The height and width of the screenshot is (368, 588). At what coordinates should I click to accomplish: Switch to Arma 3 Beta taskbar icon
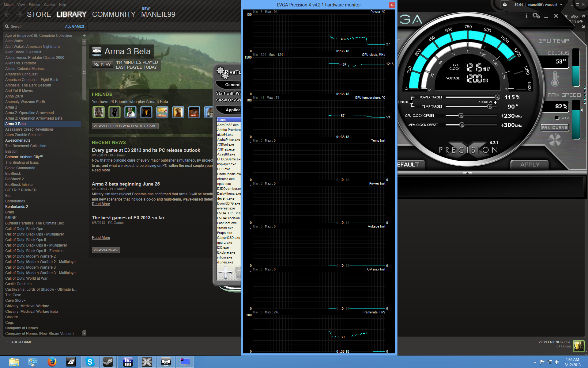[166, 362]
